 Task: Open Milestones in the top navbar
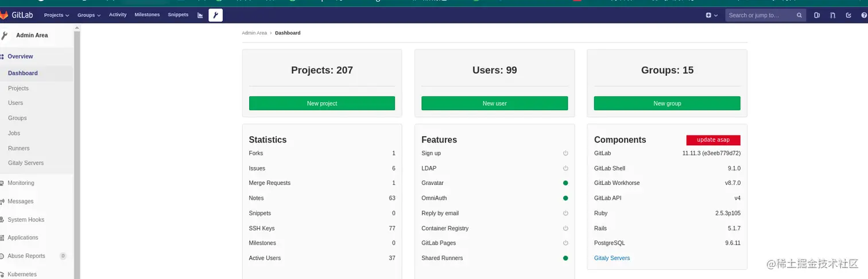click(x=147, y=15)
